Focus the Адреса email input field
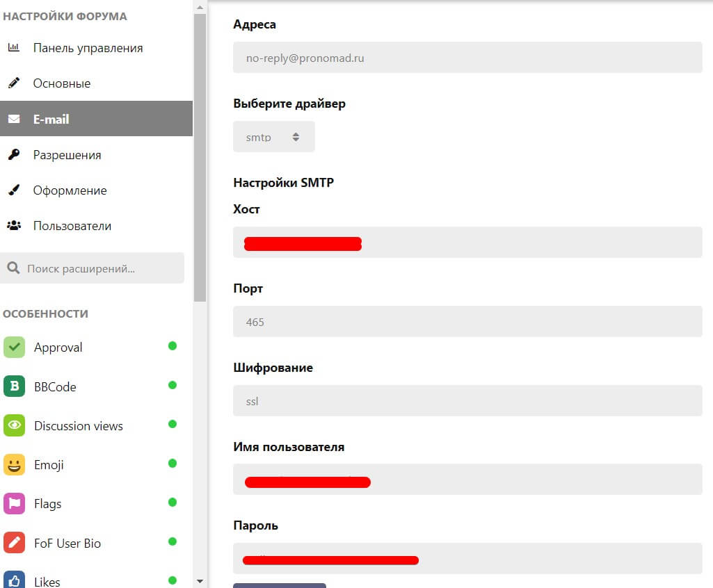The height and width of the screenshot is (588, 713). [x=467, y=58]
